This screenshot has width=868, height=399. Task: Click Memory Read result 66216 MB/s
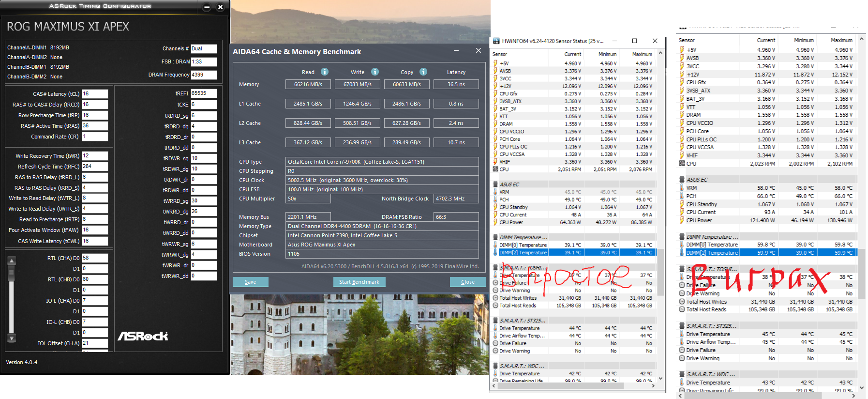coord(308,84)
